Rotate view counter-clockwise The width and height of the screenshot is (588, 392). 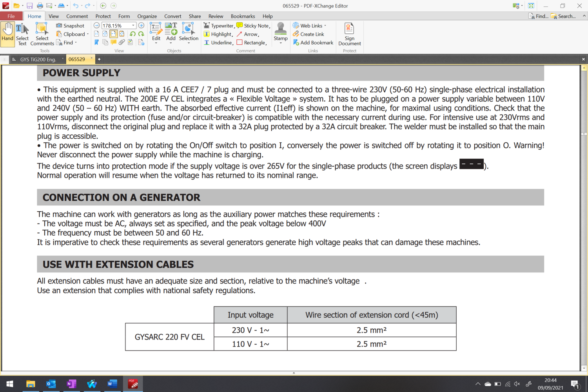[x=132, y=34]
